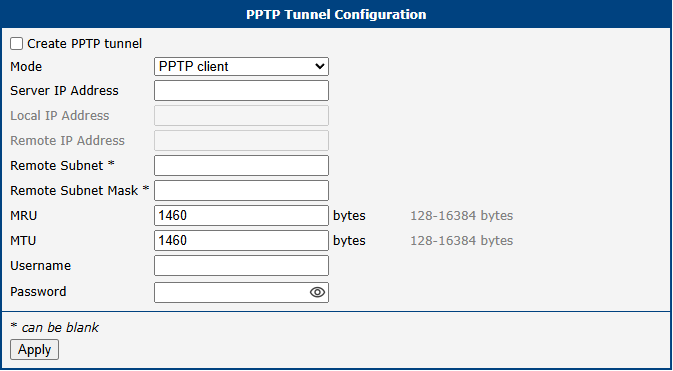The height and width of the screenshot is (371, 673).
Task: Focus the Server IP Address field
Action: point(241,91)
